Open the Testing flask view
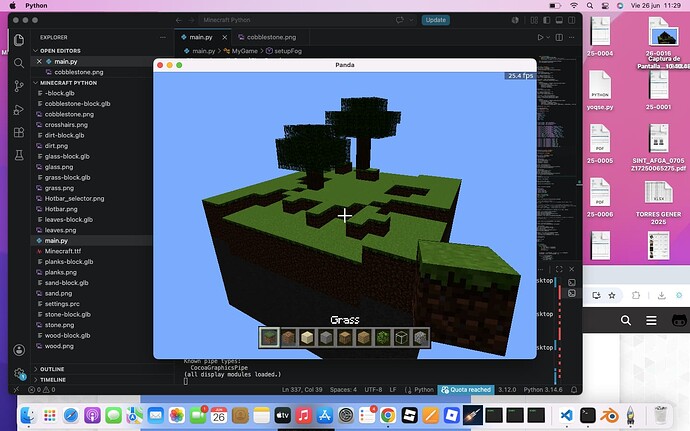690x431 pixels. [19, 155]
